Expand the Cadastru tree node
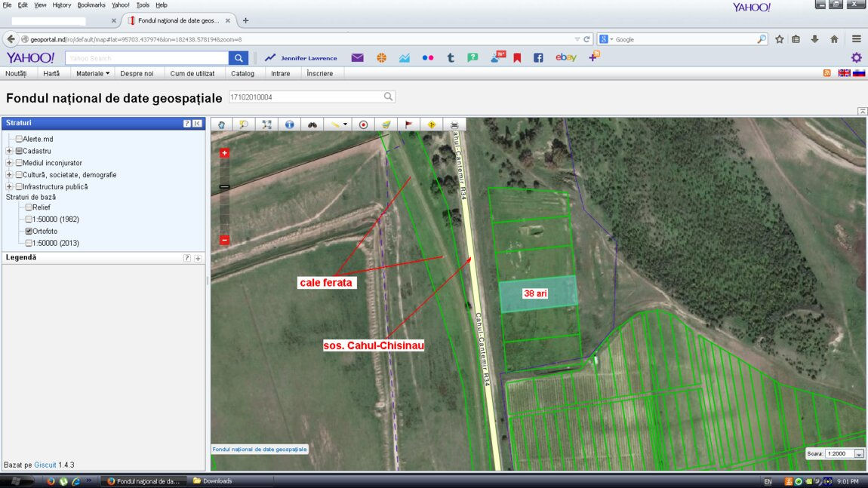The height and width of the screenshot is (488, 868). (9, 151)
